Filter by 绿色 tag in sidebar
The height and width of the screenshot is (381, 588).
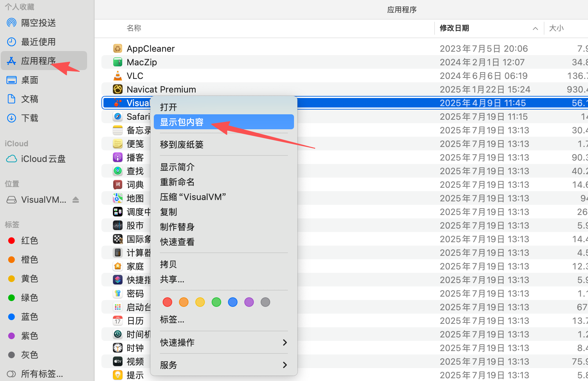pos(44,298)
